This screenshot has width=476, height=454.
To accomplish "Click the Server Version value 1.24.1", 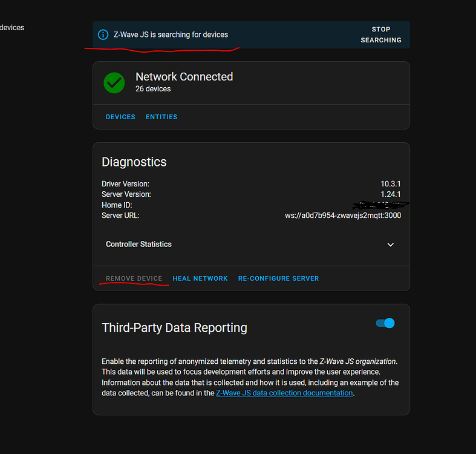I will click(391, 194).
